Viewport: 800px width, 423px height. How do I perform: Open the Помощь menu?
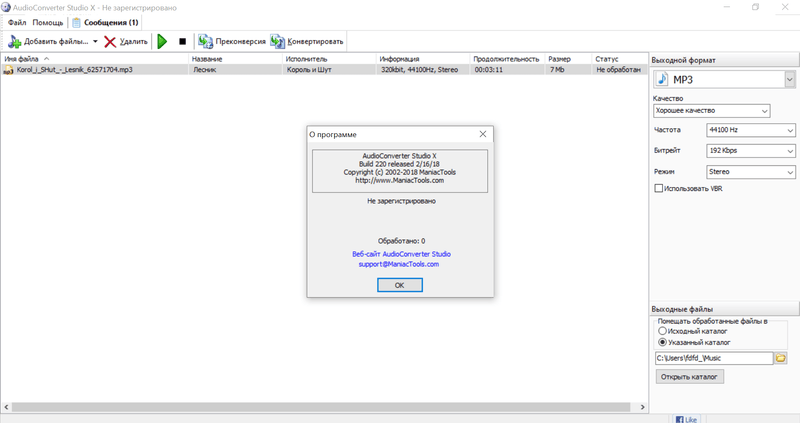click(47, 22)
